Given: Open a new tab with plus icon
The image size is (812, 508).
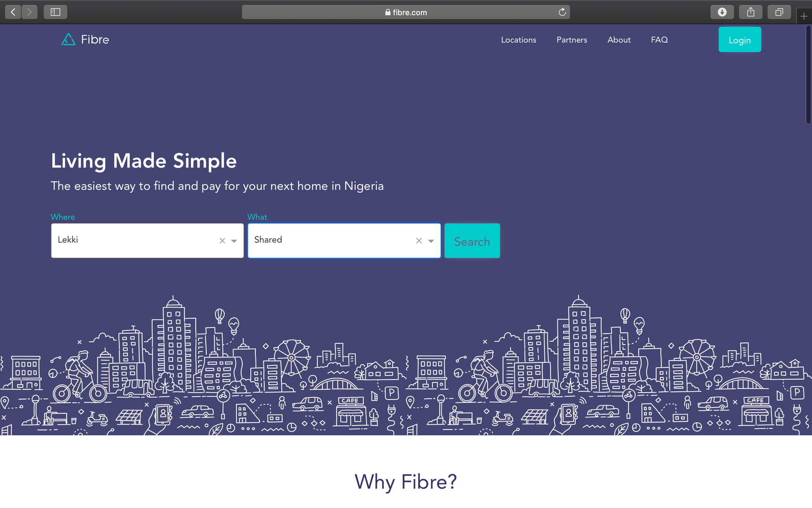Looking at the screenshot, I should 804,16.
